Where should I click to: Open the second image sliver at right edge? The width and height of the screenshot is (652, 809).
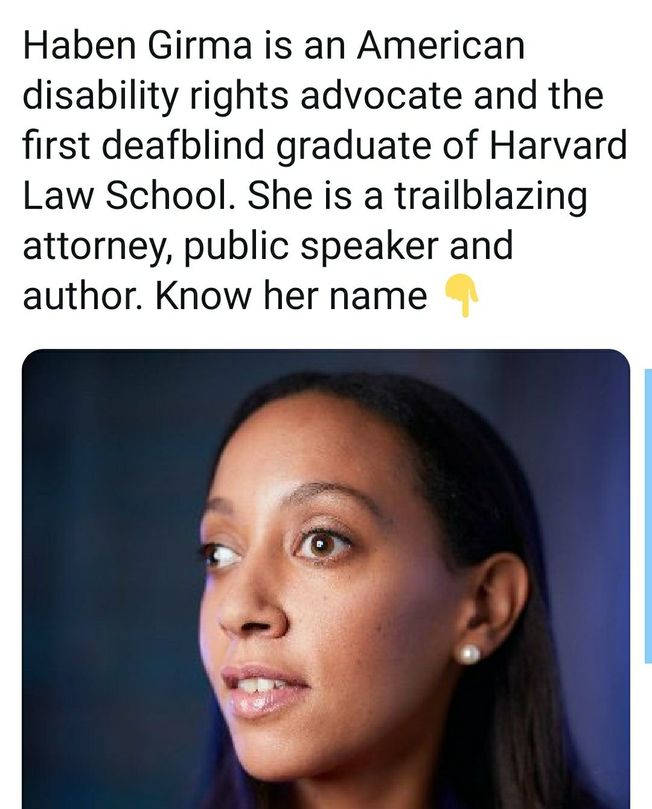(648, 515)
